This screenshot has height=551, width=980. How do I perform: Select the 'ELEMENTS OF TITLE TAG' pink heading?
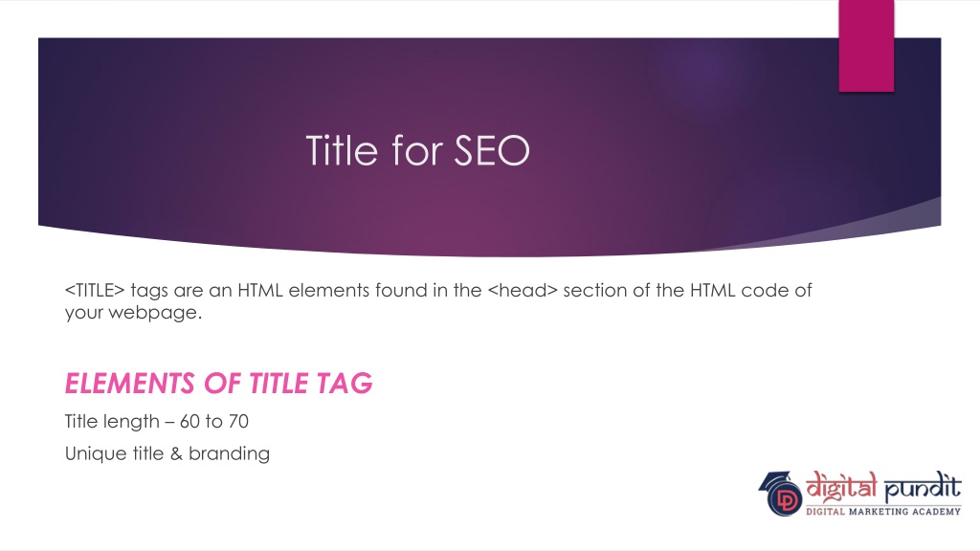point(219,384)
